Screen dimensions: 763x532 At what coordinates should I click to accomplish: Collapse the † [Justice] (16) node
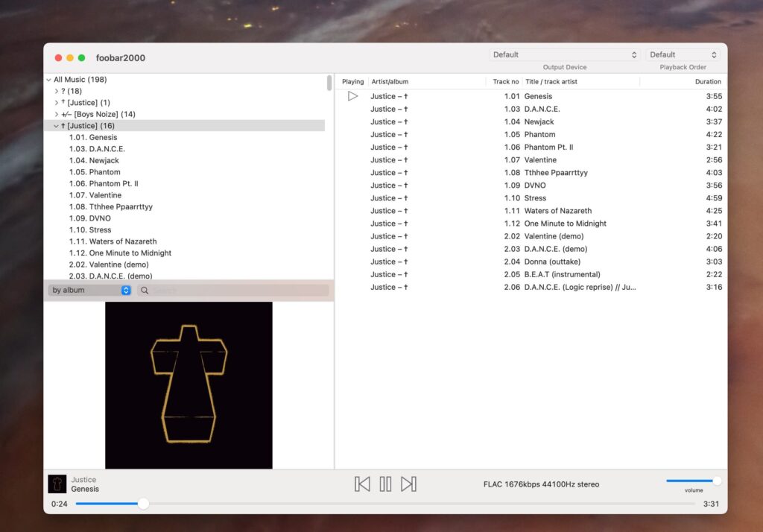57,126
